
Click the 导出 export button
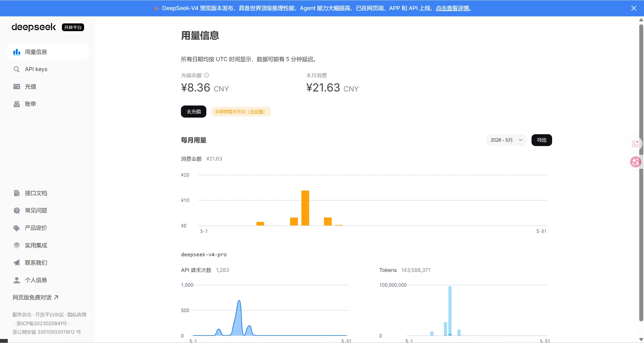point(542,140)
